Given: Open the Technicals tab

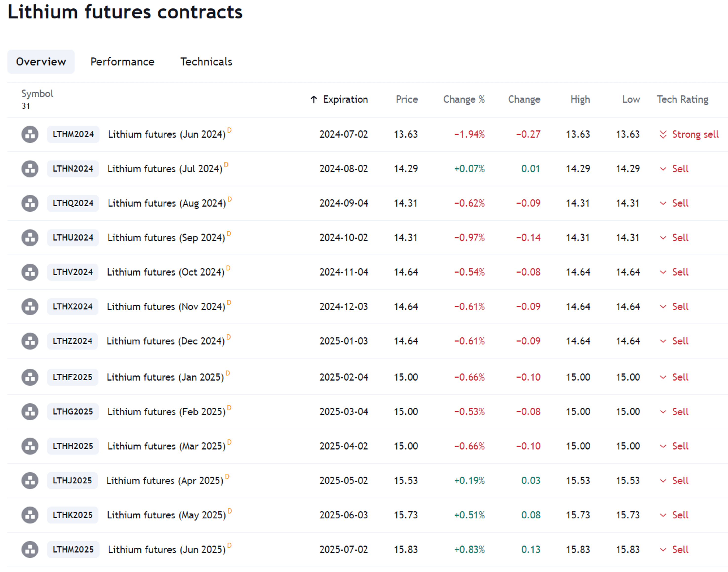Looking at the screenshot, I should point(206,62).
